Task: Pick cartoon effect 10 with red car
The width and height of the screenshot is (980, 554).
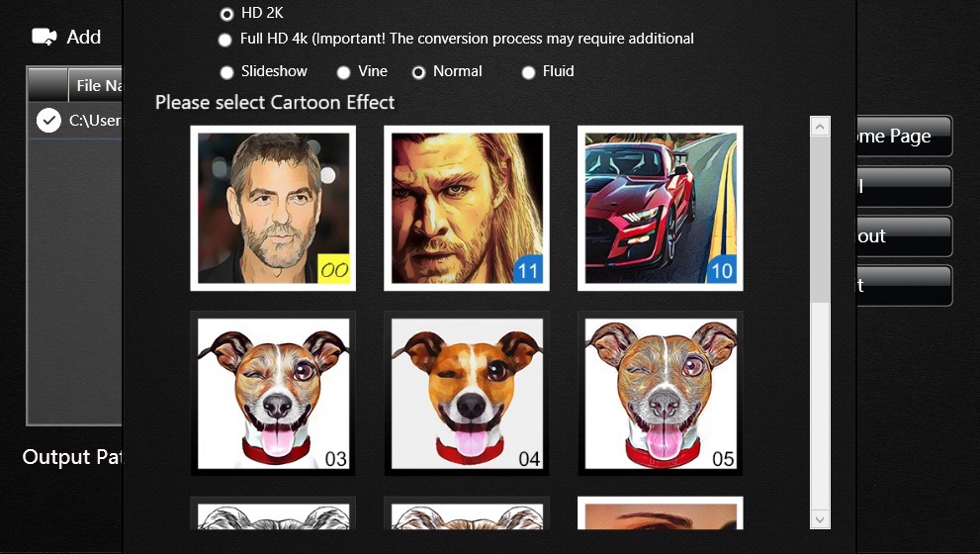Action: pos(661,208)
